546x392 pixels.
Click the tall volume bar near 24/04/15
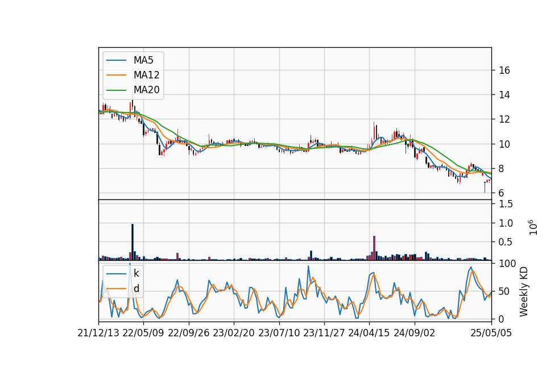[374, 248]
